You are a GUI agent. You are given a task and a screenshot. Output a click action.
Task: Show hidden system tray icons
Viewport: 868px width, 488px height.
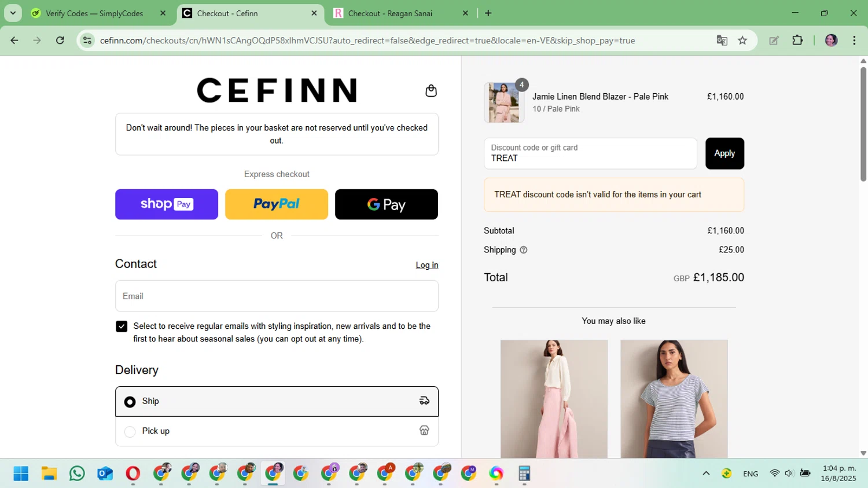[706, 474]
